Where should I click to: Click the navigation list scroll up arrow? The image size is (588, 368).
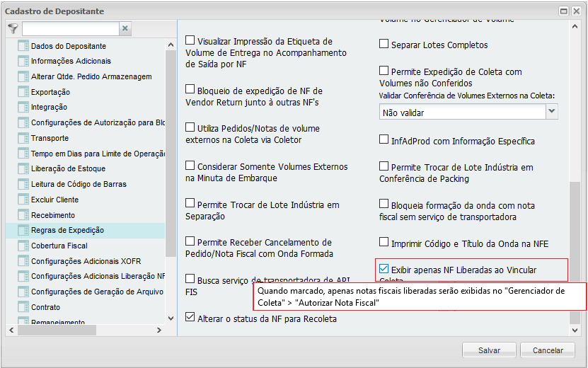click(171, 45)
